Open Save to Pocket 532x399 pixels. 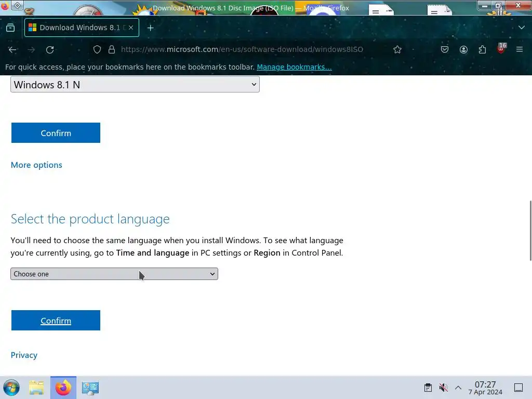(x=445, y=49)
